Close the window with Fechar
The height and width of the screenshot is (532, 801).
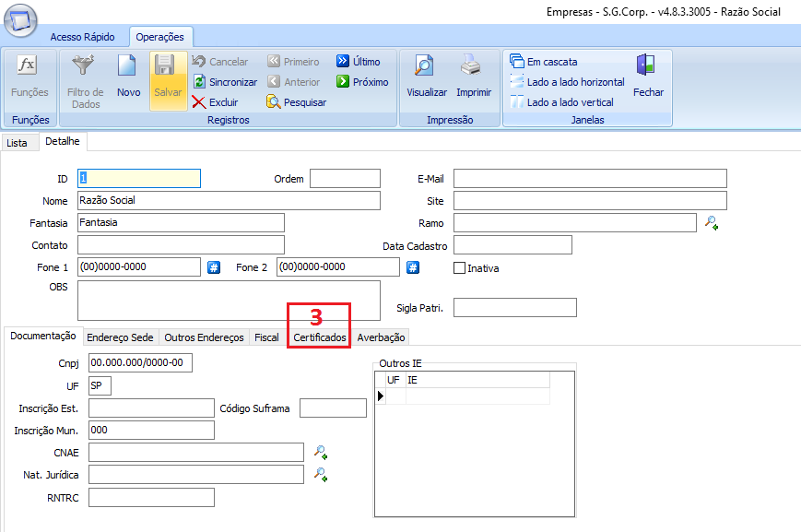click(648, 77)
